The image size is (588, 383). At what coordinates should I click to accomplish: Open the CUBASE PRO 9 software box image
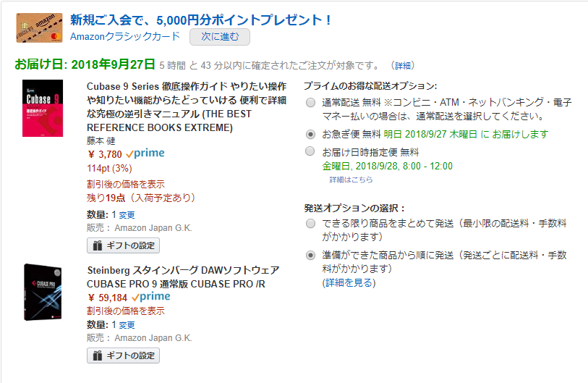pyautogui.click(x=43, y=292)
